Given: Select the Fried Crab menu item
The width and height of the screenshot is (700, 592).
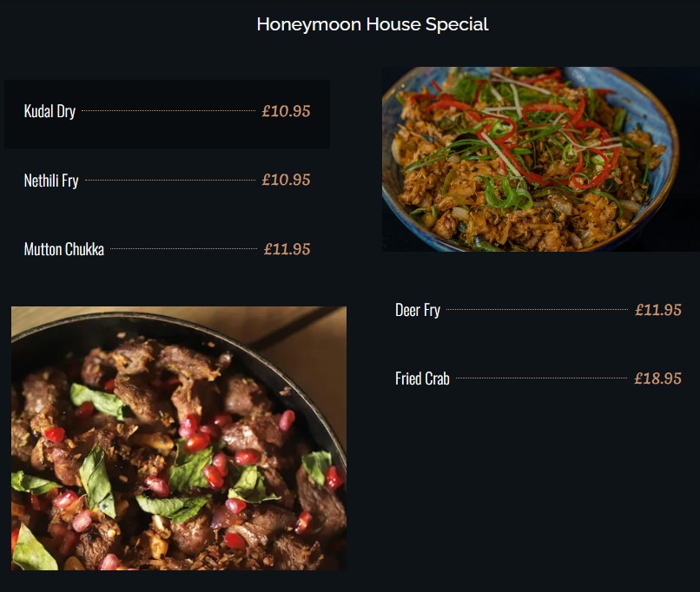Looking at the screenshot, I should (x=422, y=378).
